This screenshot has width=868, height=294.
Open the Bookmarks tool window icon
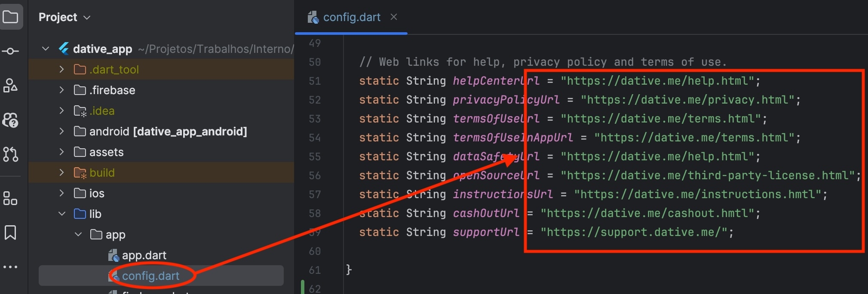[x=11, y=233]
